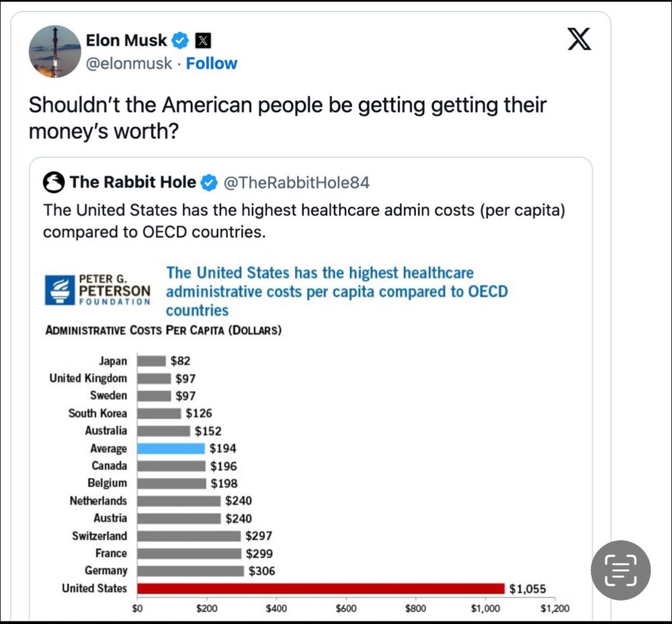Click Elon Musk's profile avatar
This screenshot has height=624, width=672.
point(54,51)
